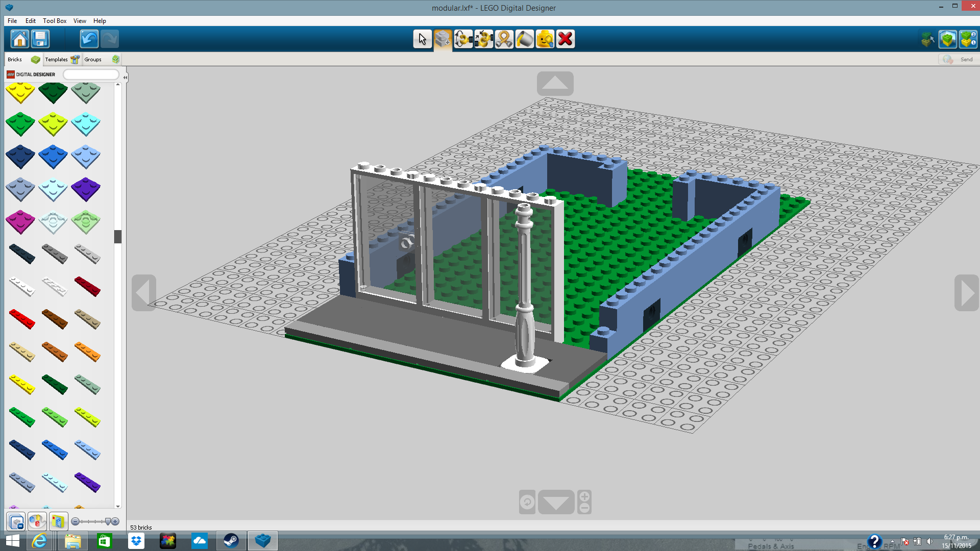
Task: Switch to the Templates tab
Action: pyautogui.click(x=56, y=60)
